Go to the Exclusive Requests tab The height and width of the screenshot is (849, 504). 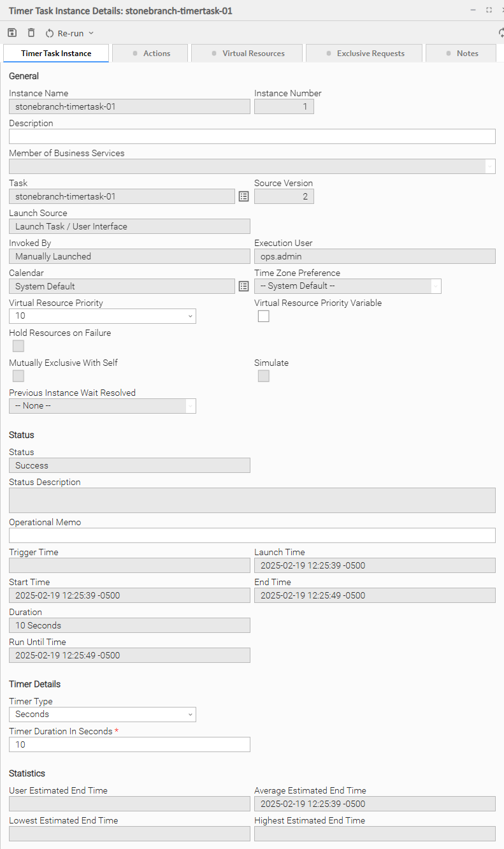point(364,54)
